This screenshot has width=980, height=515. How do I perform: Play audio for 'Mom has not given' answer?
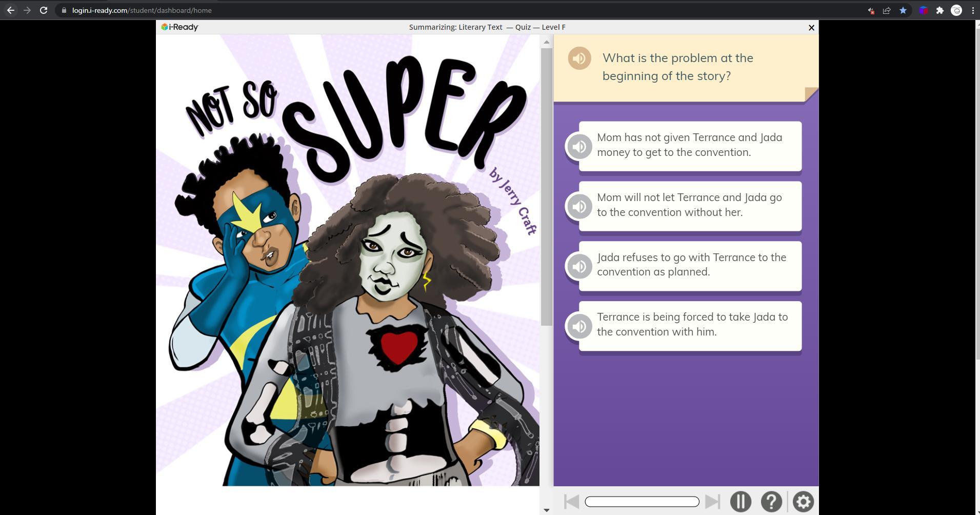tap(579, 147)
